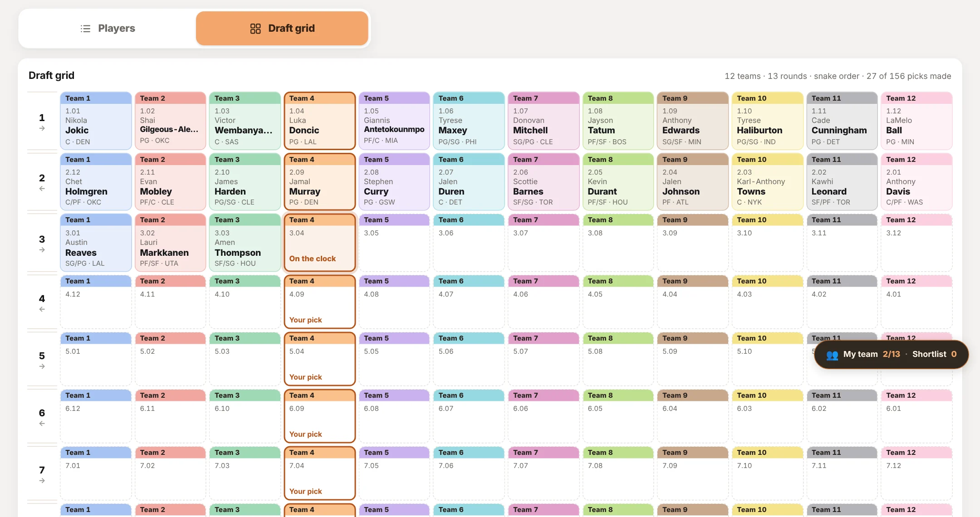Click empty pick slot 7.12
Screen dimensions: 980x517
(x=916, y=473)
